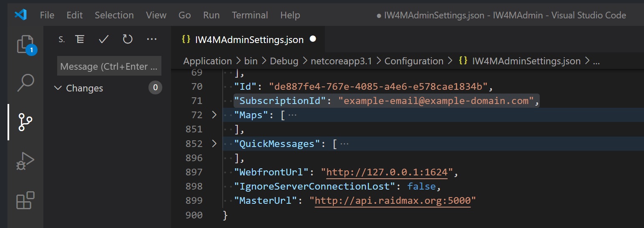Open the Run menu

[211, 15]
